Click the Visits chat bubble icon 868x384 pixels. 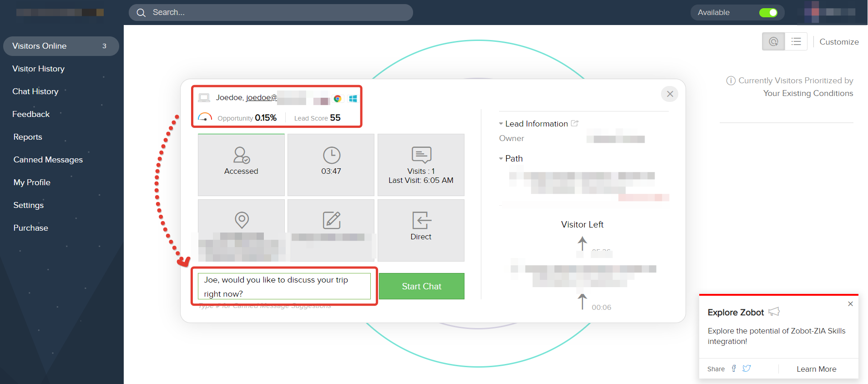point(421,155)
